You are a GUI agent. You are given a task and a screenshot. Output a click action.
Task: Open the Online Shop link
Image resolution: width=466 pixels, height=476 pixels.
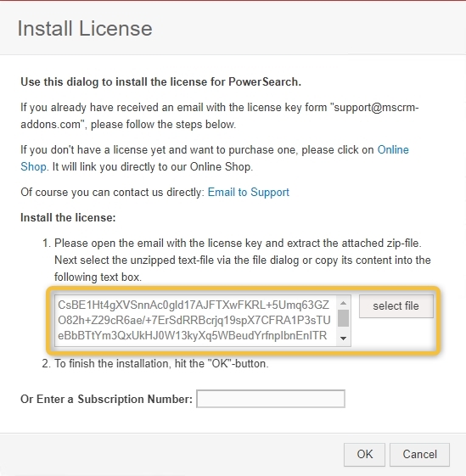tap(393, 149)
